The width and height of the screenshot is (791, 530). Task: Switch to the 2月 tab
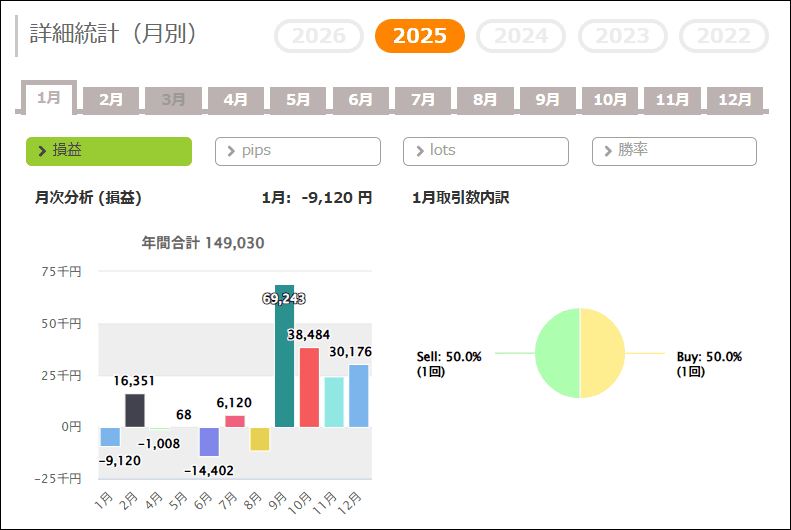click(x=111, y=100)
